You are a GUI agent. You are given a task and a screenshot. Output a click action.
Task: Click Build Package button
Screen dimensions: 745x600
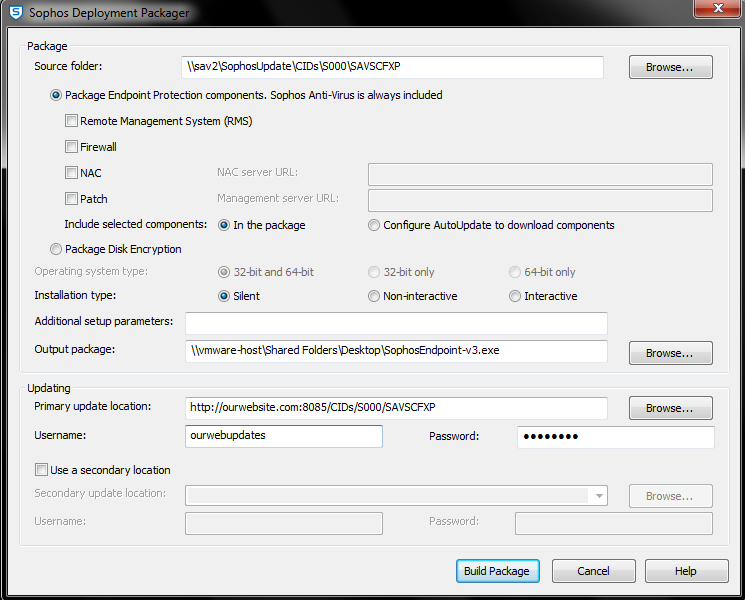click(497, 571)
